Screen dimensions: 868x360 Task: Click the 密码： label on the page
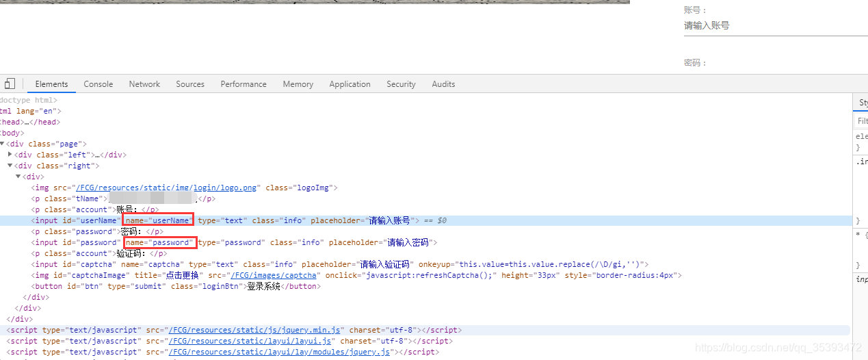[695, 63]
